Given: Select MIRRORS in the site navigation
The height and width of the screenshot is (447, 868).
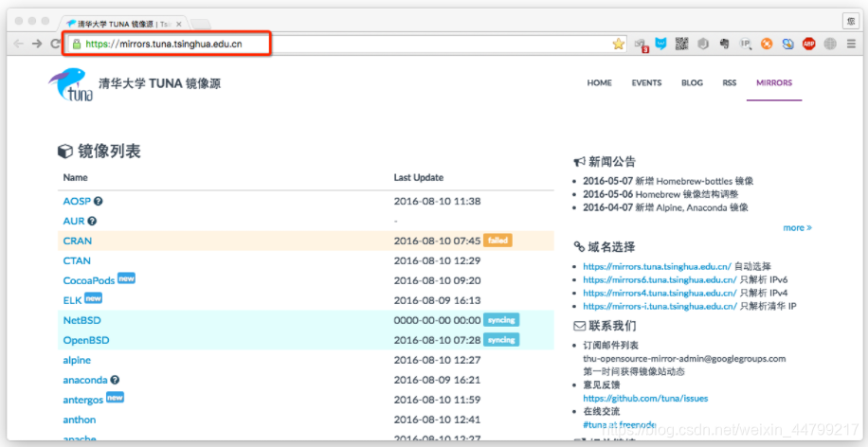Looking at the screenshot, I should coord(774,83).
